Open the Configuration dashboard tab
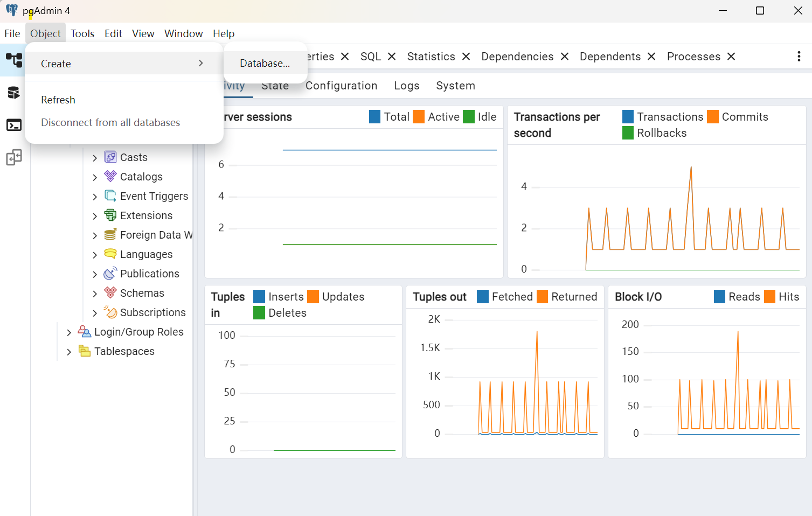Viewport: 812px width, 516px height. click(342, 86)
